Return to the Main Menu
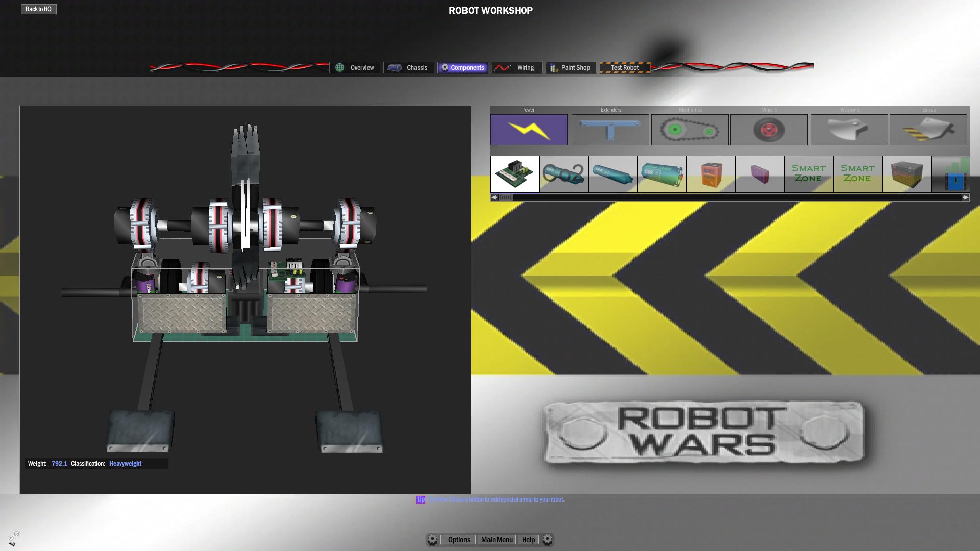The image size is (980, 551). pos(497,540)
